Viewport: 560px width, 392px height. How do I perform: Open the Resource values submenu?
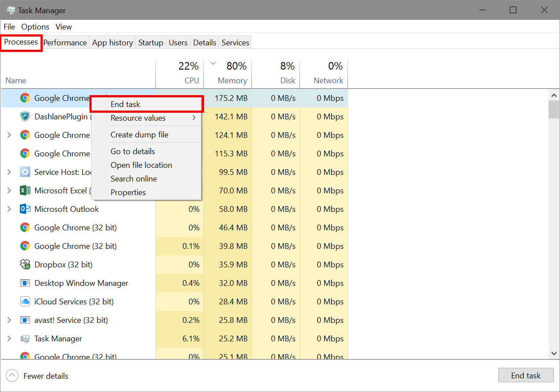(137, 118)
